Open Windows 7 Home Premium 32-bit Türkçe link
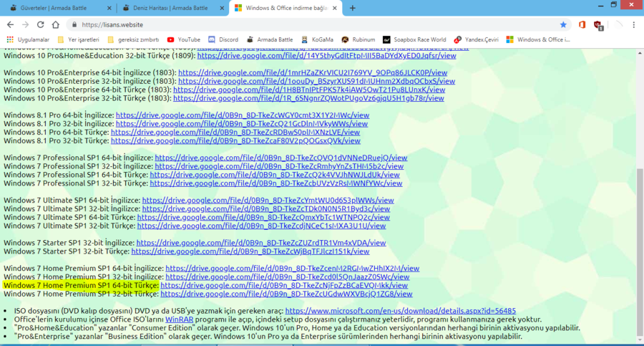The width and height of the screenshot is (644, 346). point(286,294)
